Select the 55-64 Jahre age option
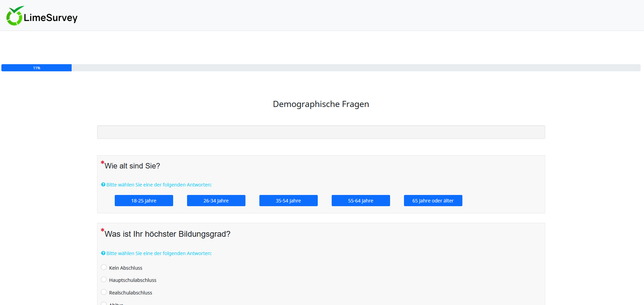Viewport: 644px width, 305px height. click(x=361, y=201)
